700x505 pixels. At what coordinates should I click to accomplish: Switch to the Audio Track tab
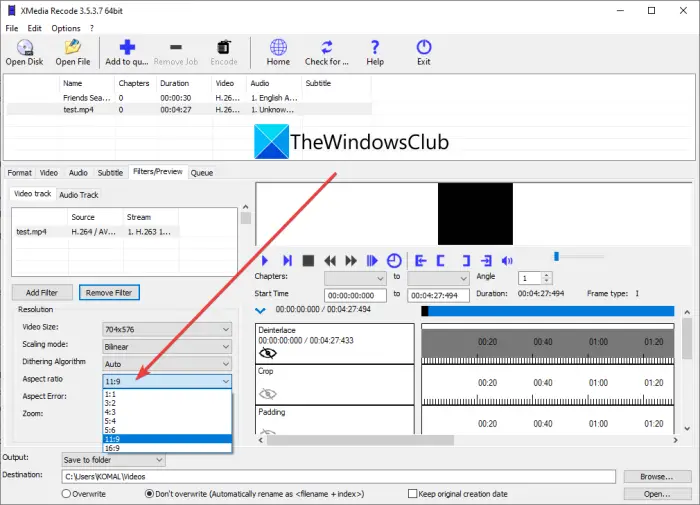tap(79, 195)
